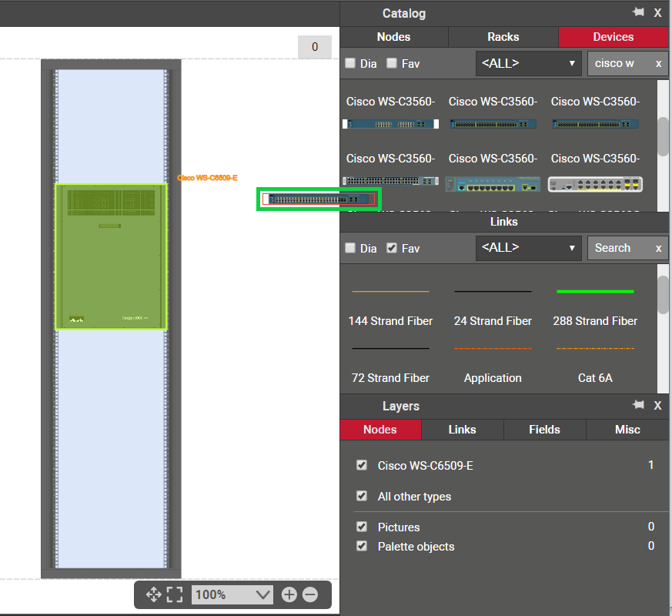Viewport: 672px width, 616px height.
Task: Select middle Cisco WS-C3560 device in top row
Action: 493,124
